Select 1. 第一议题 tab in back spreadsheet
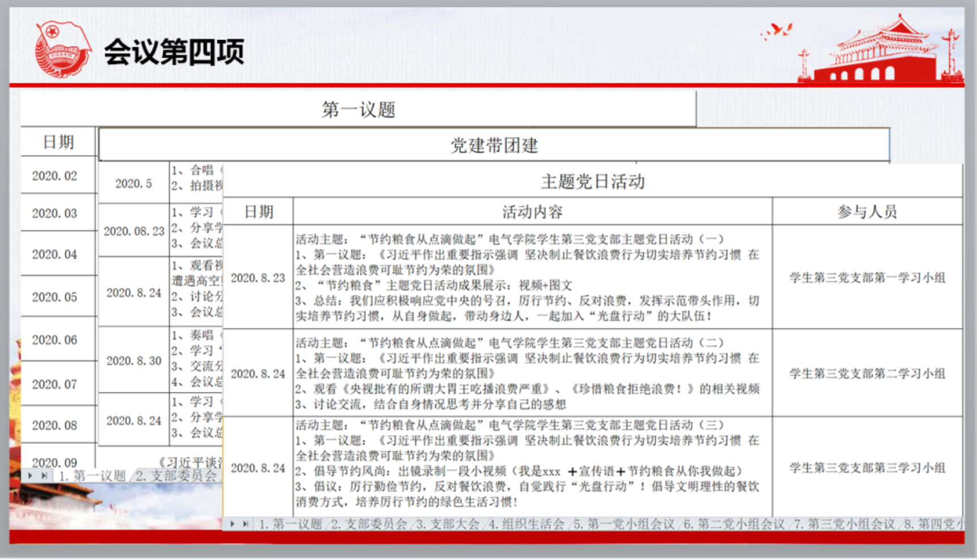Screen dimensions: 977x560 coord(92,476)
